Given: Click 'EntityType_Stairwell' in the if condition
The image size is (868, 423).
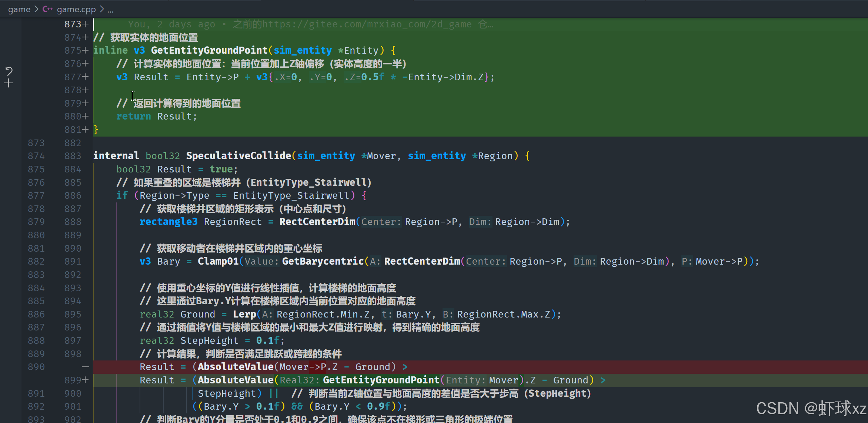Looking at the screenshot, I should tap(291, 195).
